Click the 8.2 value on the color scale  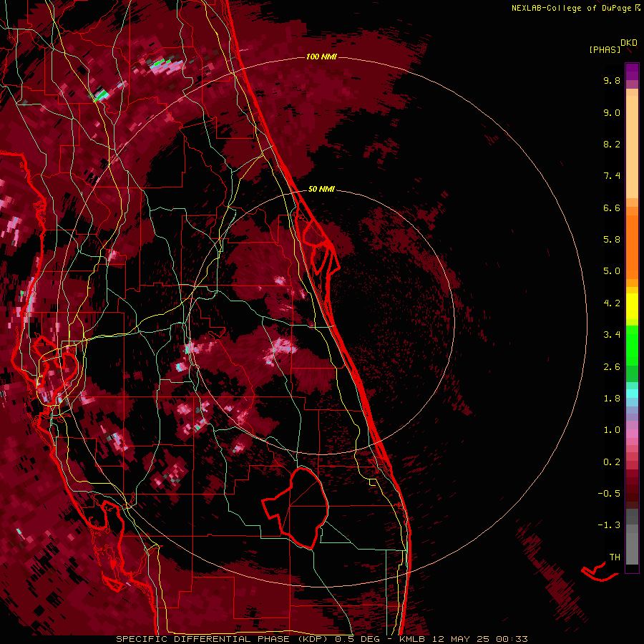click(612, 144)
